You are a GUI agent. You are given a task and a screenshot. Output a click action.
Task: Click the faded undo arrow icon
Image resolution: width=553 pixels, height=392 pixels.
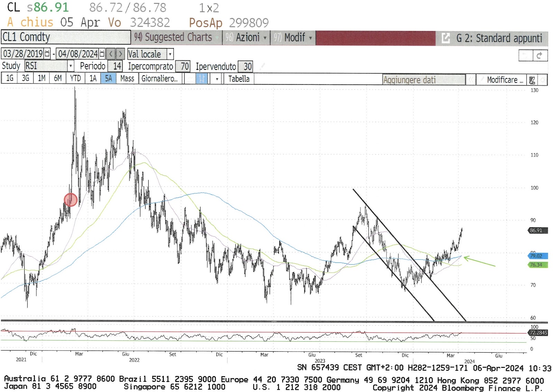click(x=526, y=55)
